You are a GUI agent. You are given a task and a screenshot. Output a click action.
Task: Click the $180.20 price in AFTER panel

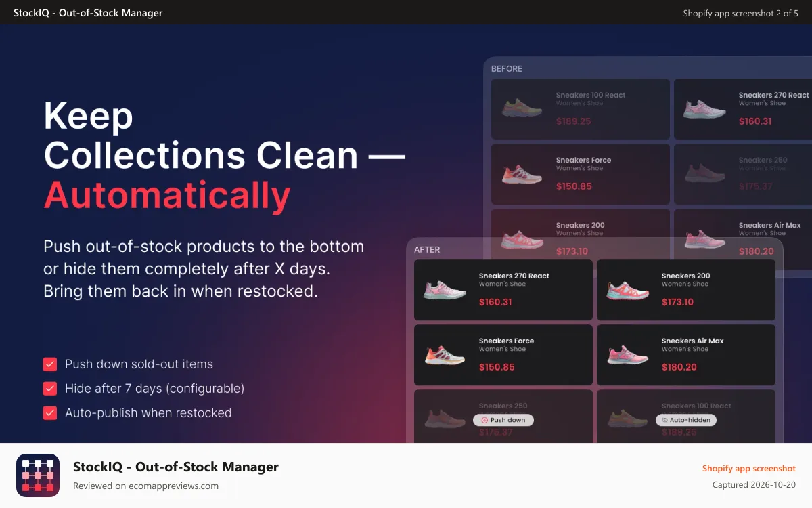[x=679, y=368]
